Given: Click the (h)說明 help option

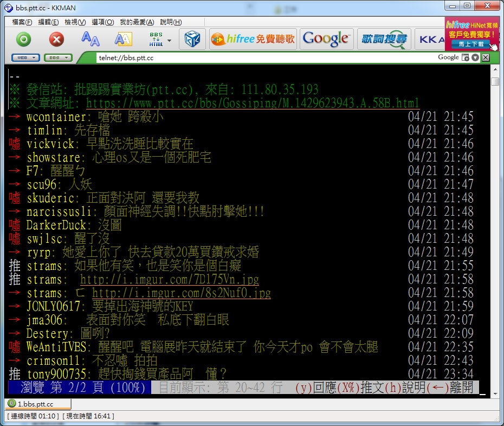Looking at the screenshot, I should click(x=405, y=388).
